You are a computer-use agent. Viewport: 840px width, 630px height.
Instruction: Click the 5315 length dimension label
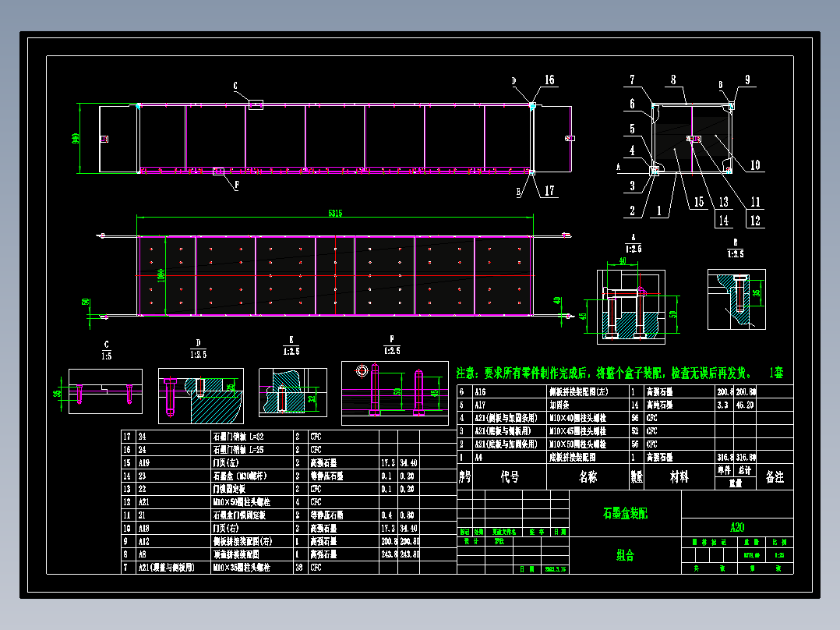coord(335,213)
